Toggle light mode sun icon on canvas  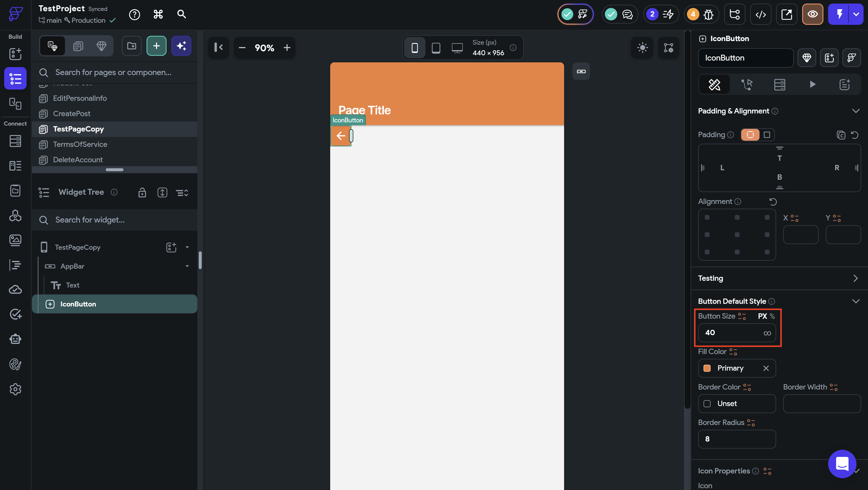[642, 48]
